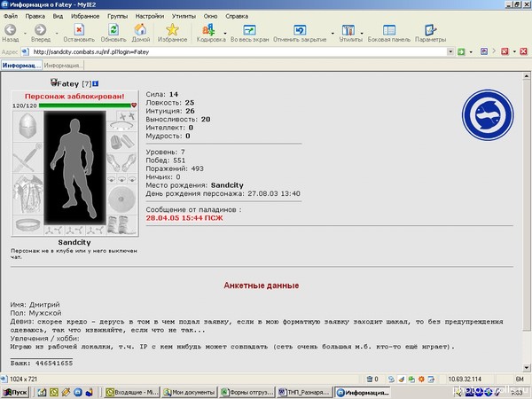This screenshot has height=399, width=532.
Task: Click the necklace equipment slot
Action: pos(121,126)
